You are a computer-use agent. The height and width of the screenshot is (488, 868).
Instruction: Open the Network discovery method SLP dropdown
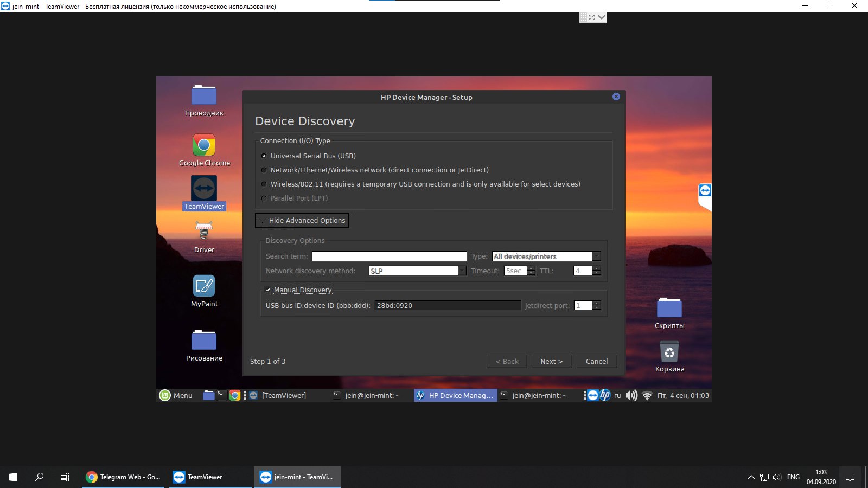pyautogui.click(x=417, y=271)
